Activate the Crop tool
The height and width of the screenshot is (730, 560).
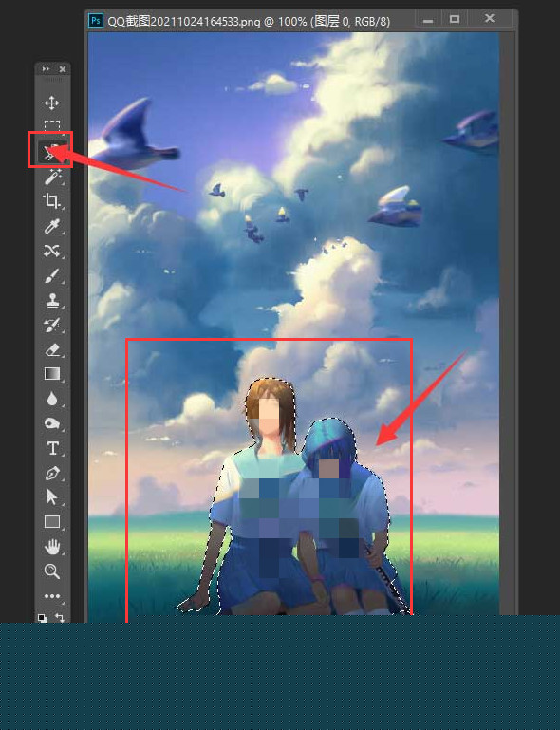coord(51,201)
